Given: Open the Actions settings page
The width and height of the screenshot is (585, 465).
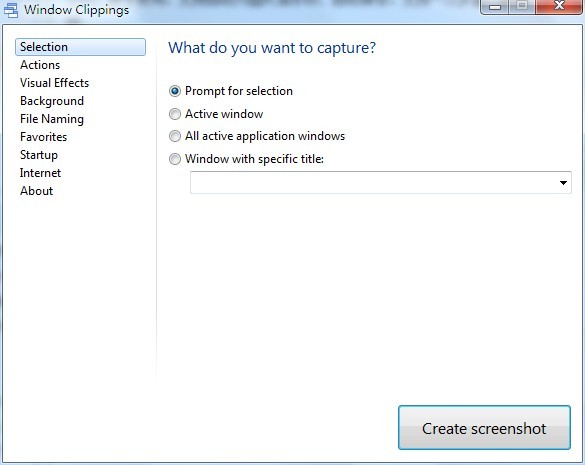Looking at the screenshot, I should tap(40, 65).
